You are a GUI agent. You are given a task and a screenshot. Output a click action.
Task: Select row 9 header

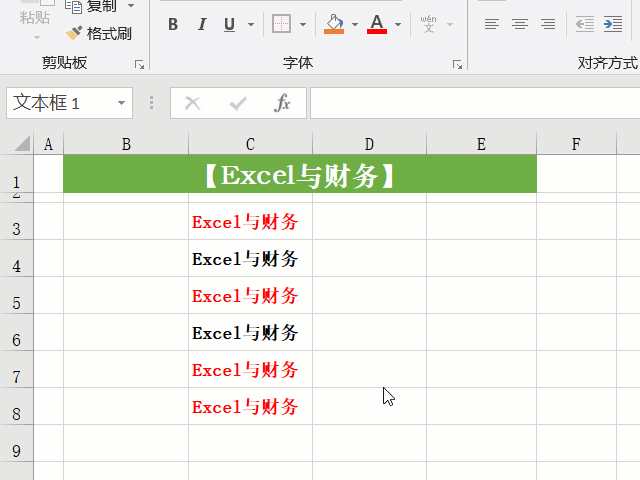pyautogui.click(x=16, y=444)
